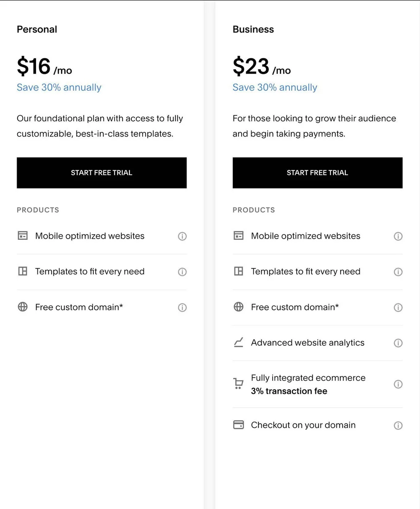420x509 pixels.
Task: Show info about Advanced website analytics
Action: [x=398, y=343]
